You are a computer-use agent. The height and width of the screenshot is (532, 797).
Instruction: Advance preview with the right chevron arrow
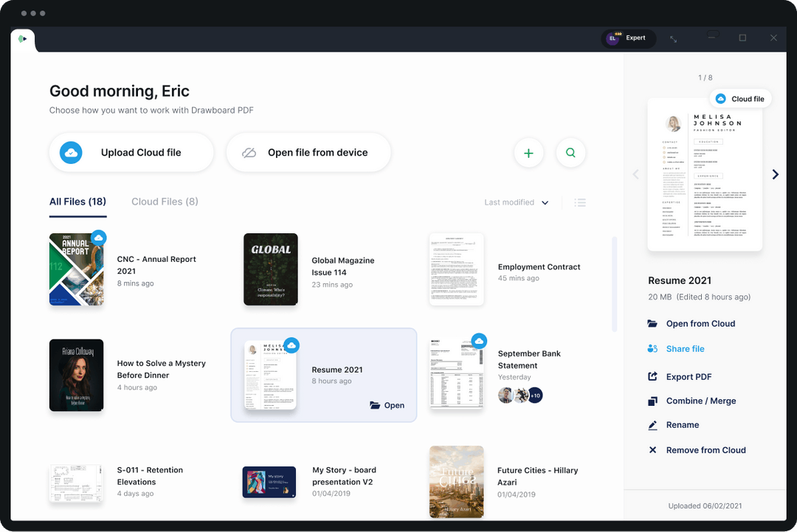coord(775,174)
